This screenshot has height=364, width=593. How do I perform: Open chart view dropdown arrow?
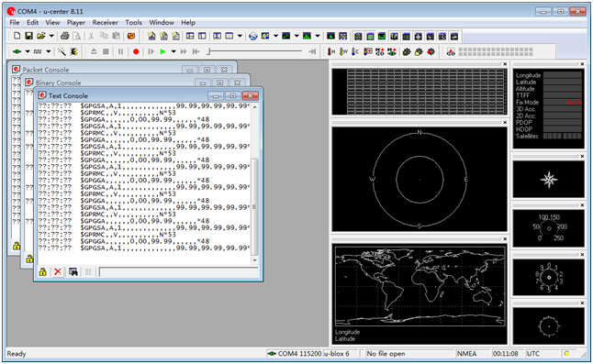(x=296, y=37)
